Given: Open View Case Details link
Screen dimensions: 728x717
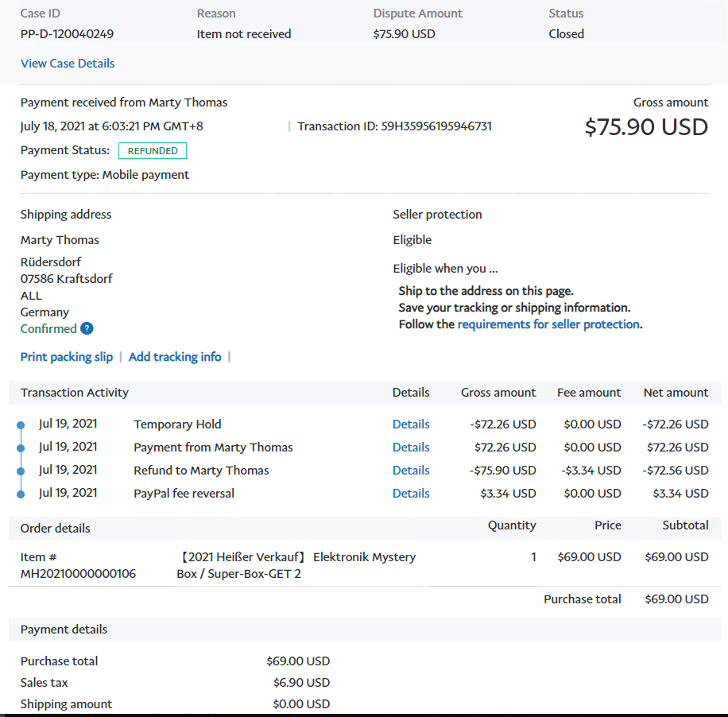Looking at the screenshot, I should [x=68, y=64].
